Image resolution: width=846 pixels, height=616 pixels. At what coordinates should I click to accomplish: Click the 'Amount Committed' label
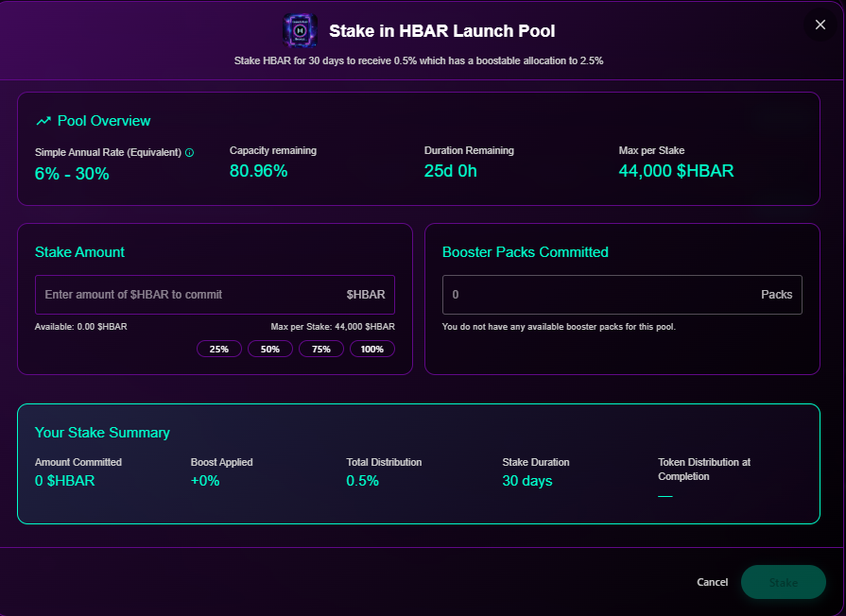(78, 462)
